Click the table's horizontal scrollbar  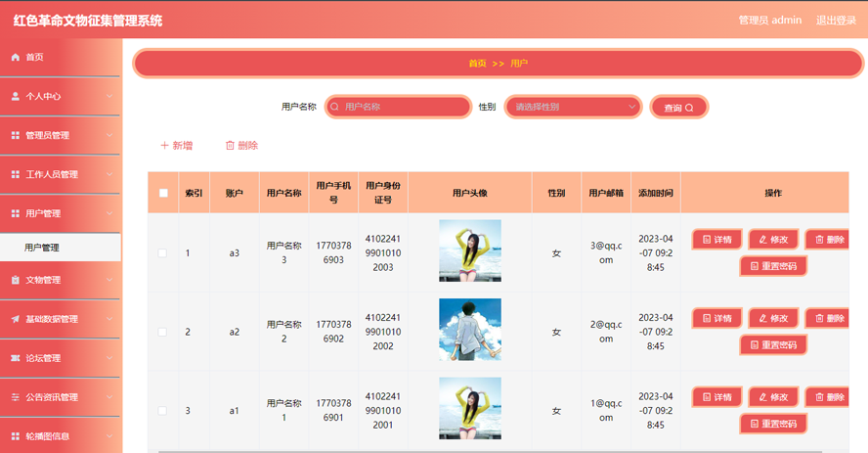(x=490, y=451)
